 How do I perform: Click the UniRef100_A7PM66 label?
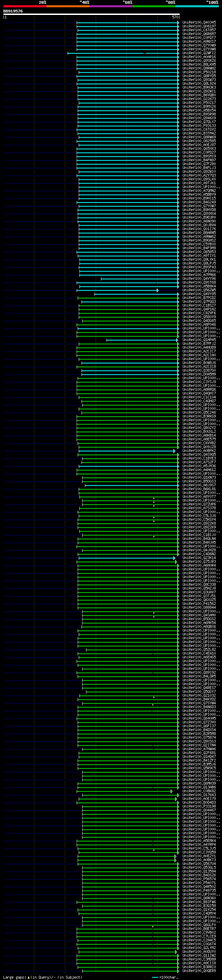(199, 275)
